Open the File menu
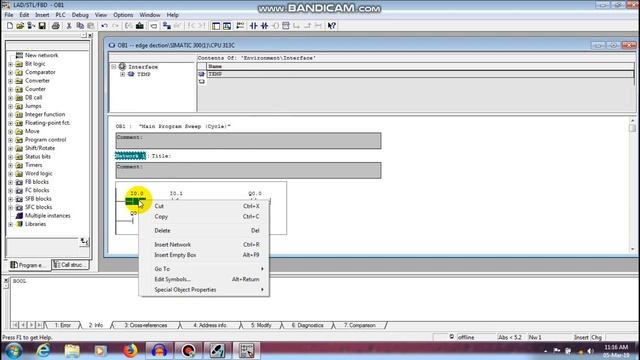Screen dimensions: 640x360 [x=9, y=15]
